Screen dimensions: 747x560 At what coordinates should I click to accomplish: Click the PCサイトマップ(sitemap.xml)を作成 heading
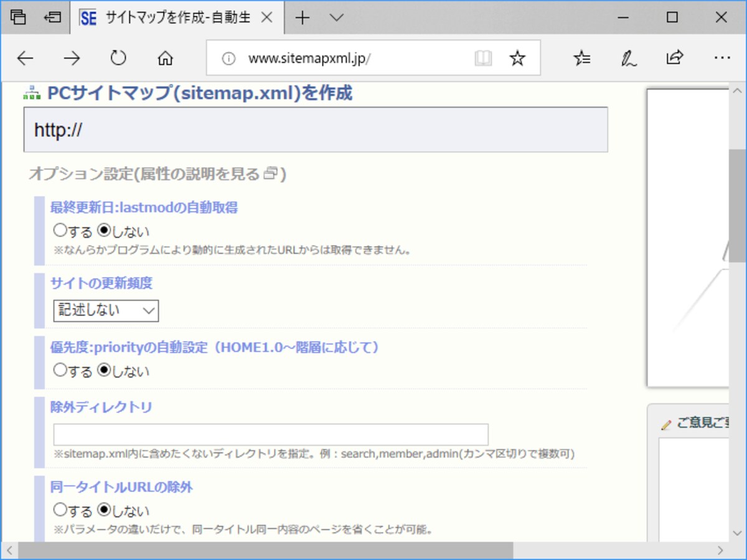pos(200,93)
